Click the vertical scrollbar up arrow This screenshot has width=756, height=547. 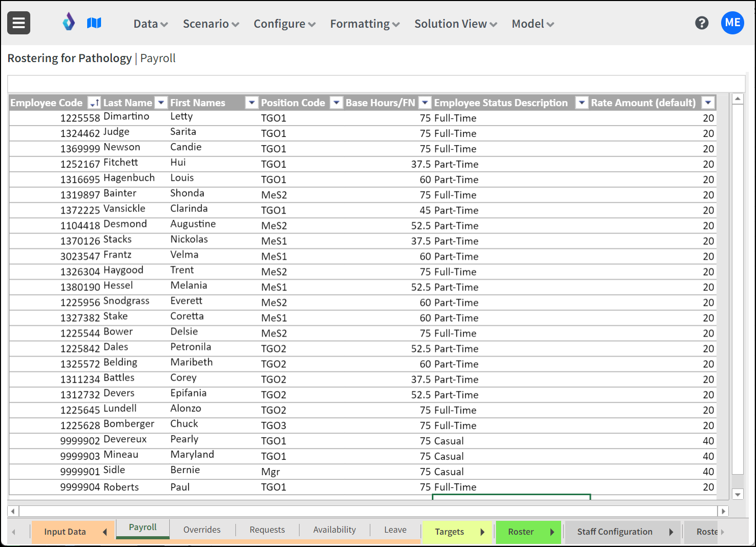point(738,99)
